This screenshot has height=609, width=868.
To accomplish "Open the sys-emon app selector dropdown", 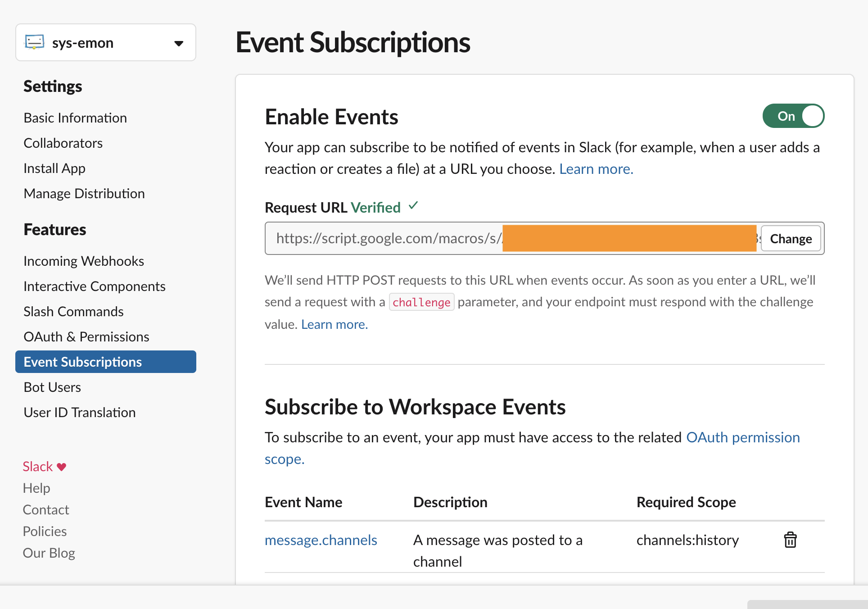I will (x=106, y=42).
